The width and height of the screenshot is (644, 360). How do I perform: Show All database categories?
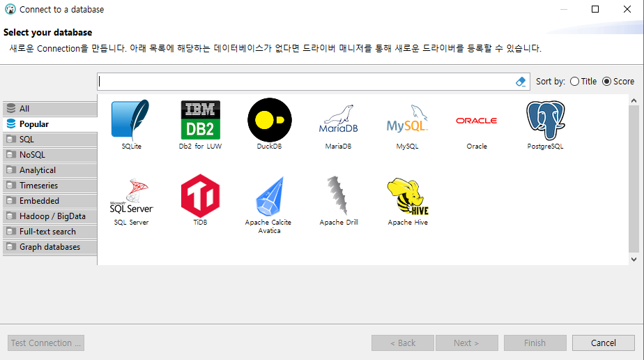click(x=49, y=109)
